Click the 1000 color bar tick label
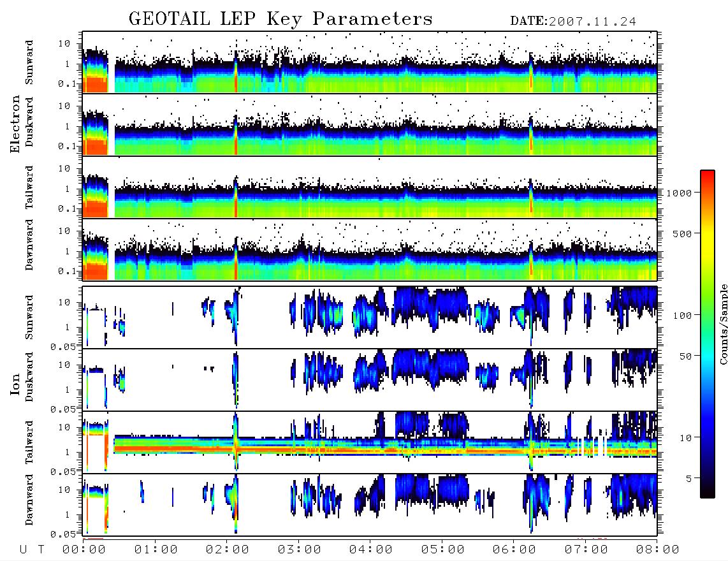This screenshot has width=728, height=561. (680, 193)
